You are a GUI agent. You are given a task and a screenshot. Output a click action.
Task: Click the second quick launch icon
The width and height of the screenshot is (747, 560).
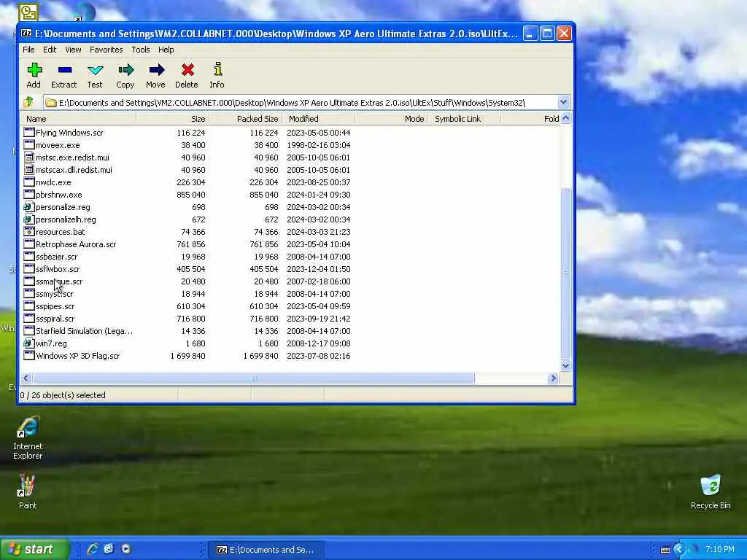click(109, 549)
